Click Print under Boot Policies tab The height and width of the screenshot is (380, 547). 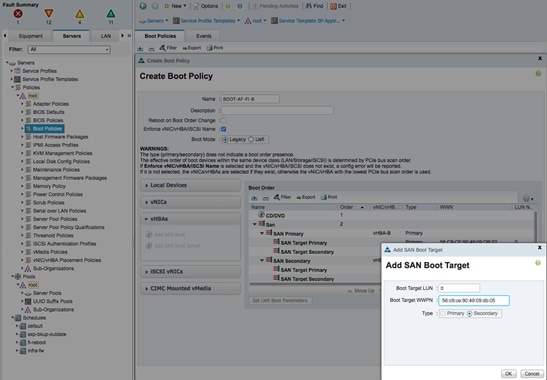pos(215,48)
